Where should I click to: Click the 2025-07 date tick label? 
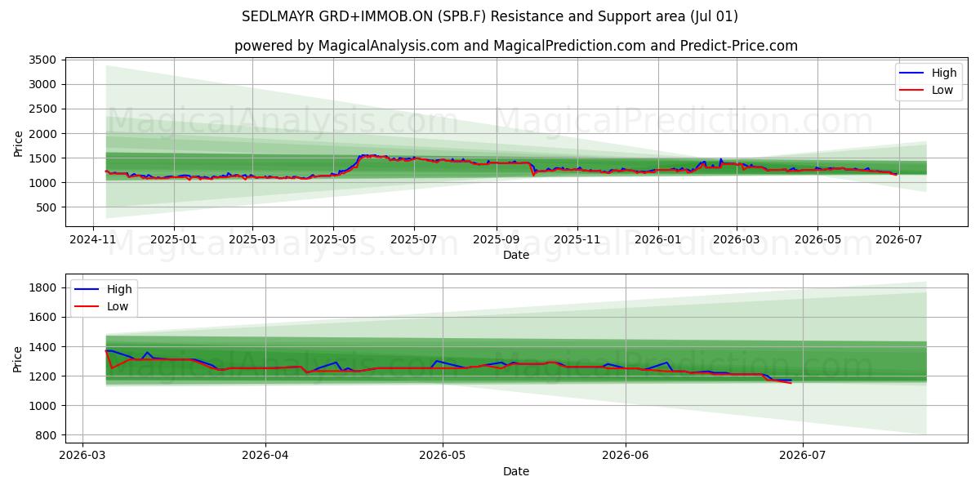click(414, 238)
